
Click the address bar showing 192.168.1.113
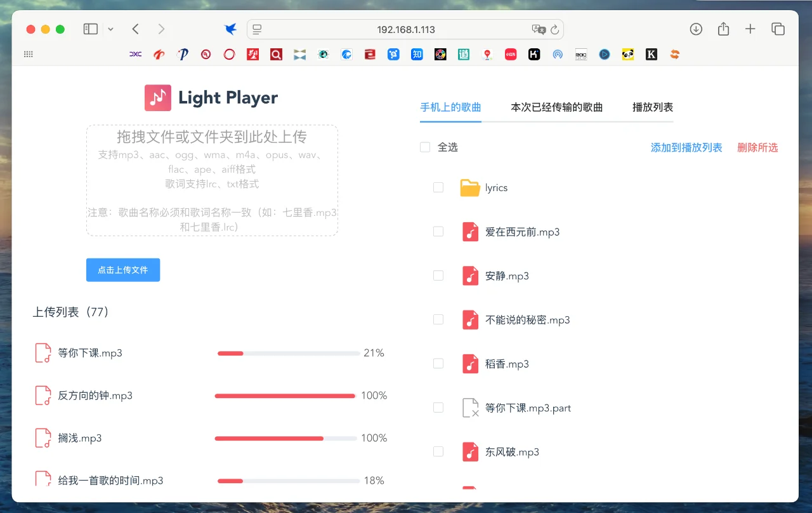(x=406, y=29)
